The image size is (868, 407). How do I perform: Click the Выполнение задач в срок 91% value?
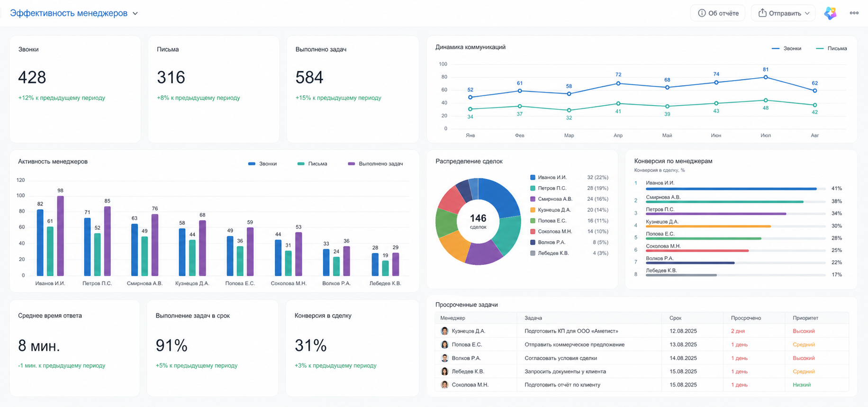pyautogui.click(x=172, y=346)
